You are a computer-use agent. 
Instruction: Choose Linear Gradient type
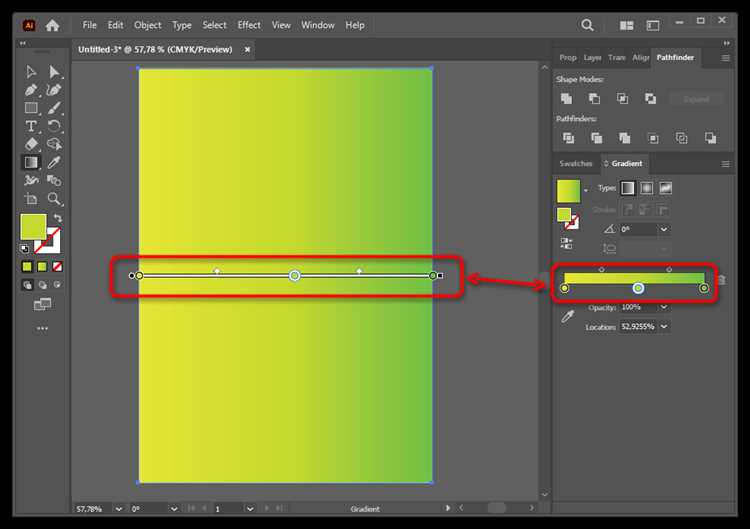tap(628, 188)
